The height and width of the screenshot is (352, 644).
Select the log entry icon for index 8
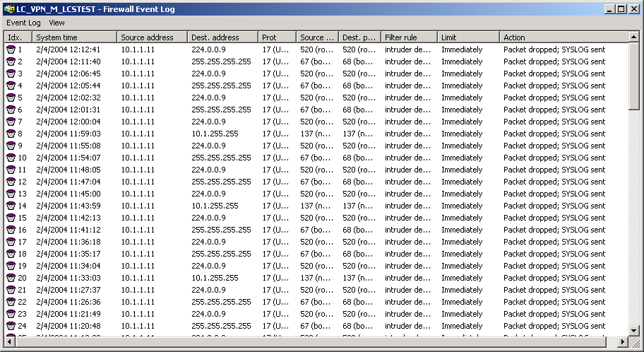click(11, 134)
